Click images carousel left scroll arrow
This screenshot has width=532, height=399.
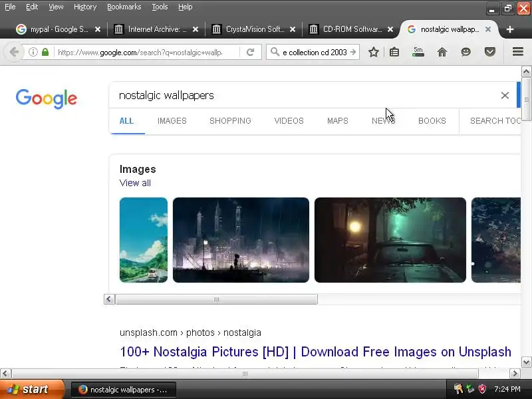tap(109, 299)
